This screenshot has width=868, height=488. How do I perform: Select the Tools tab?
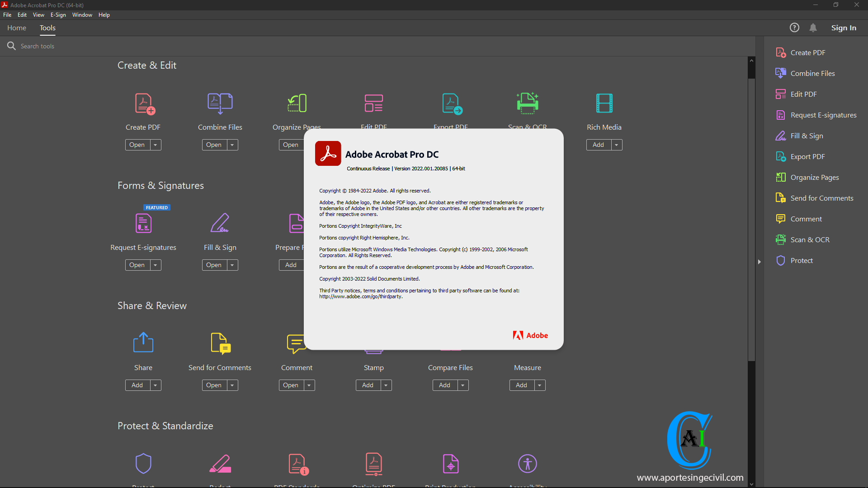47,28
